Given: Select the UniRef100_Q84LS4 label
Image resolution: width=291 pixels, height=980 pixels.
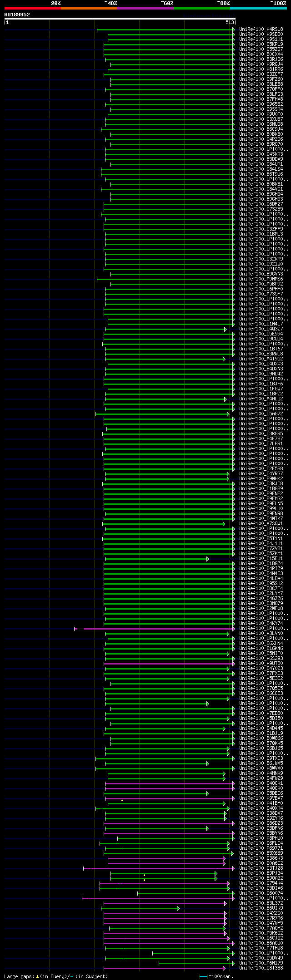Looking at the screenshot, I should (261, 169).
